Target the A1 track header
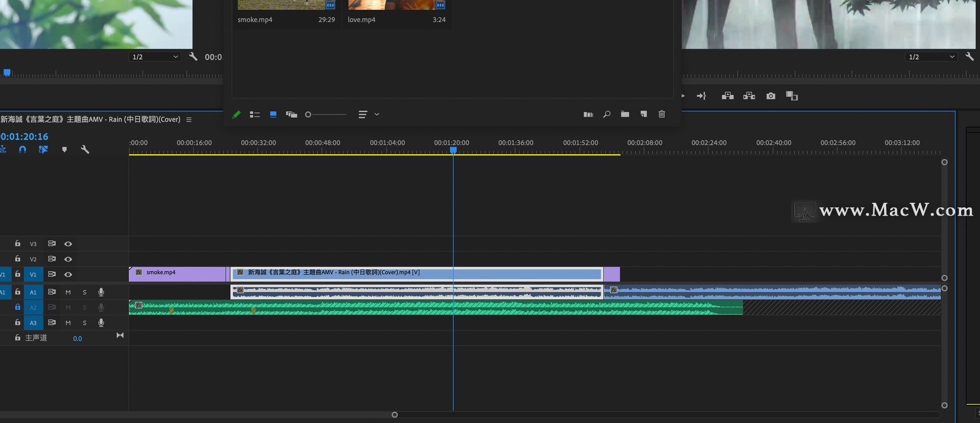 [x=33, y=292]
